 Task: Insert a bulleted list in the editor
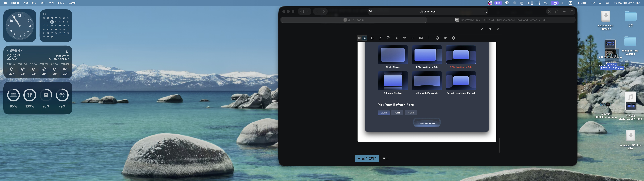(x=429, y=38)
